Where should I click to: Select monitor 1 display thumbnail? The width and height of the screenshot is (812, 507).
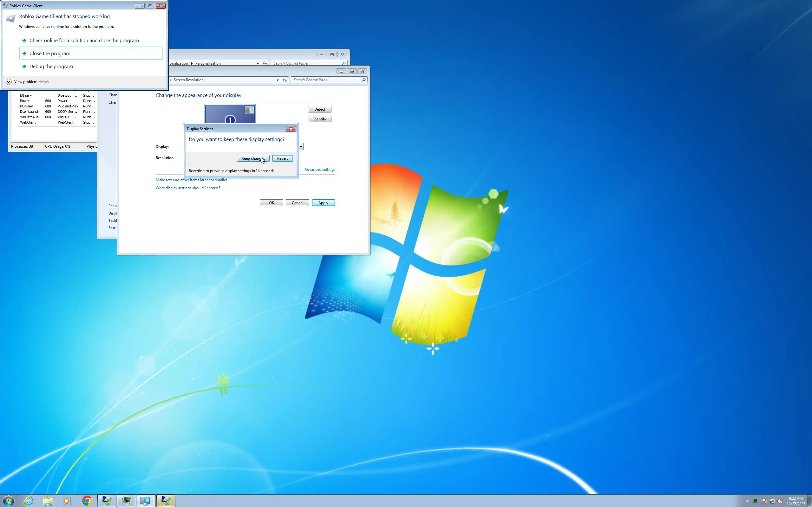point(230,114)
